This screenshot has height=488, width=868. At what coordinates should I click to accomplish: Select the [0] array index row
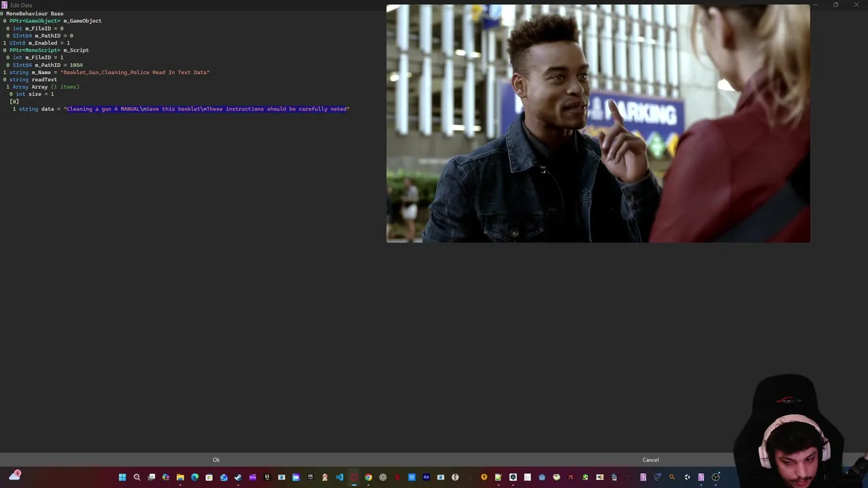[14, 102]
